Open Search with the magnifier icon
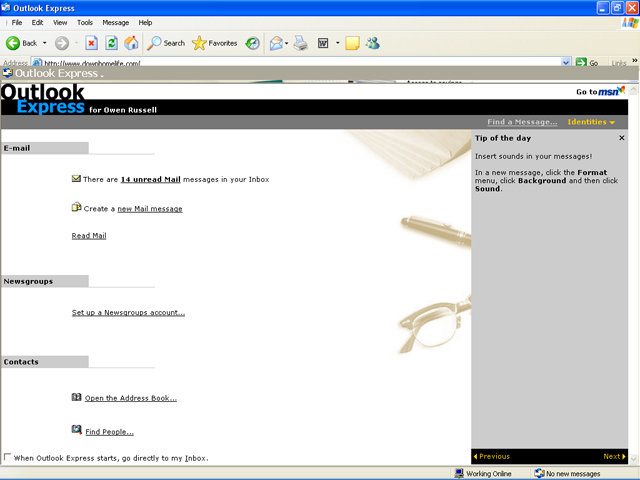 click(x=154, y=43)
